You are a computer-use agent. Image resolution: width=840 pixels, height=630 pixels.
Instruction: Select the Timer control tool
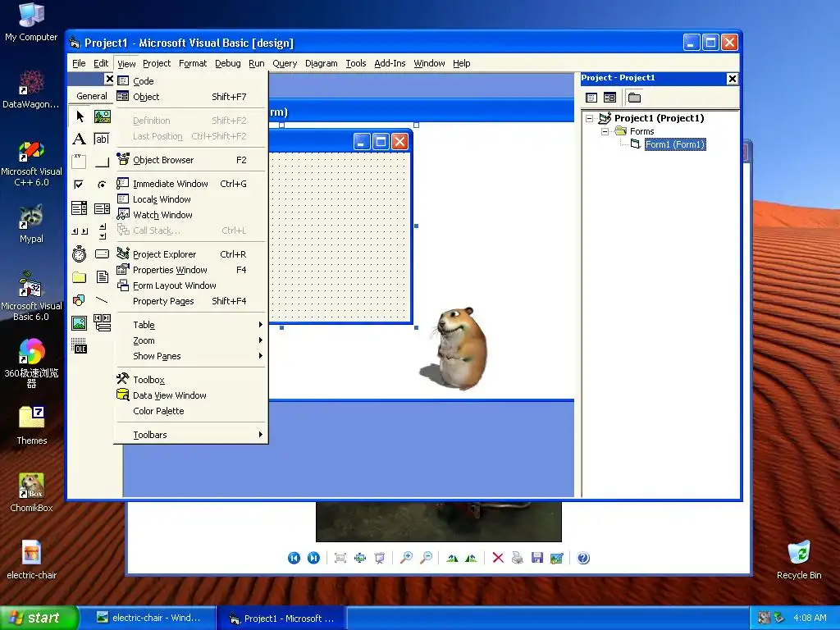[80, 254]
